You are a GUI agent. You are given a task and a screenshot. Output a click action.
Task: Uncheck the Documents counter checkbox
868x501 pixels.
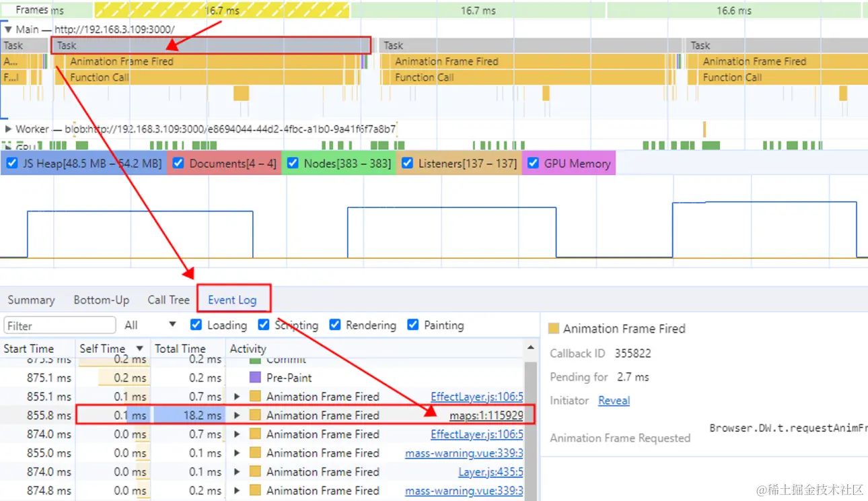178,163
